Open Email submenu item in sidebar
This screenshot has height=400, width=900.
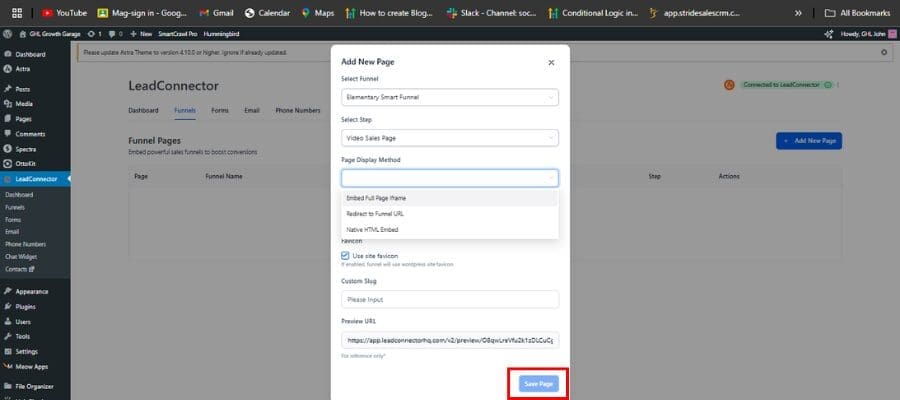click(12, 232)
